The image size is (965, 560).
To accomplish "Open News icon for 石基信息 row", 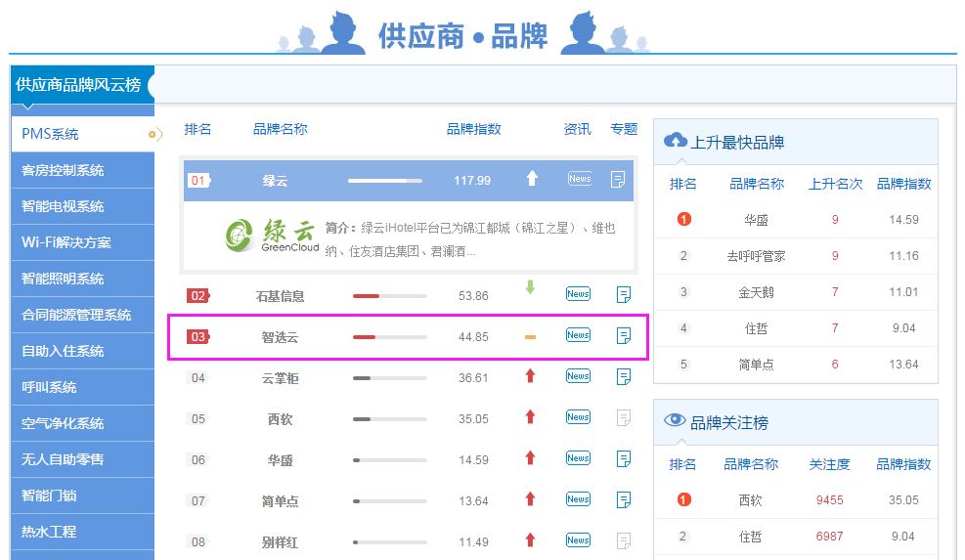I will pos(578,294).
